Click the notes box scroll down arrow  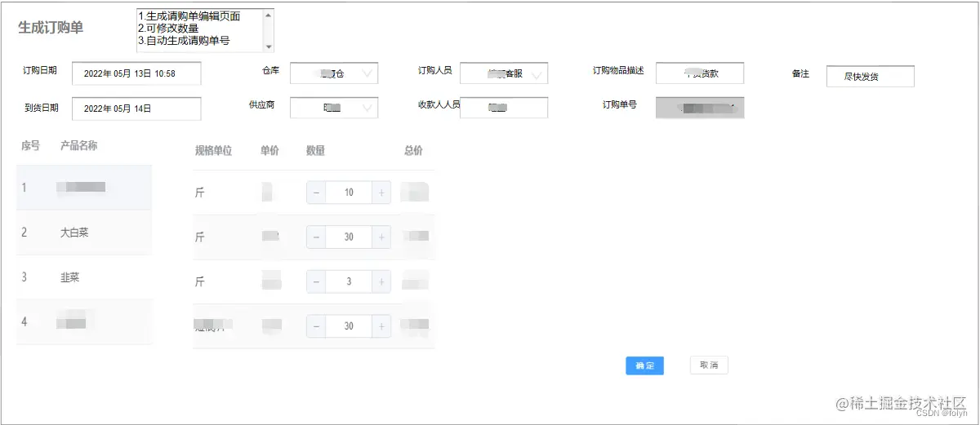tap(269, 47)
